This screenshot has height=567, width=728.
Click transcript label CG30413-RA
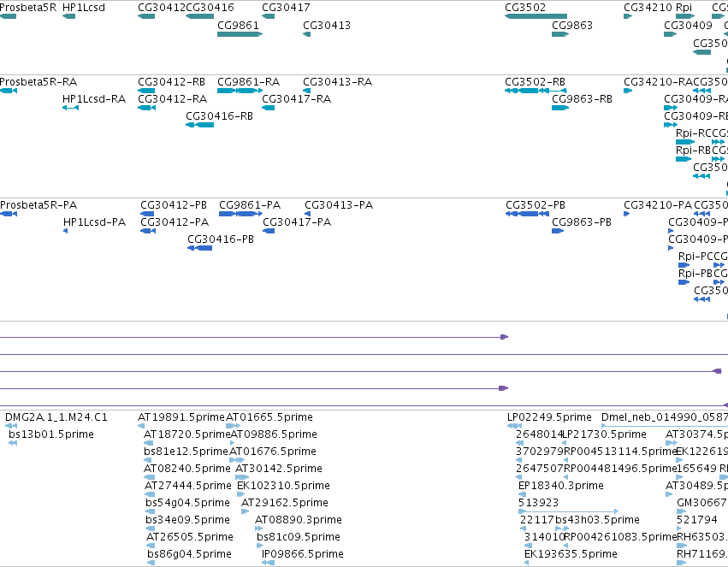(x=338, y=81)
